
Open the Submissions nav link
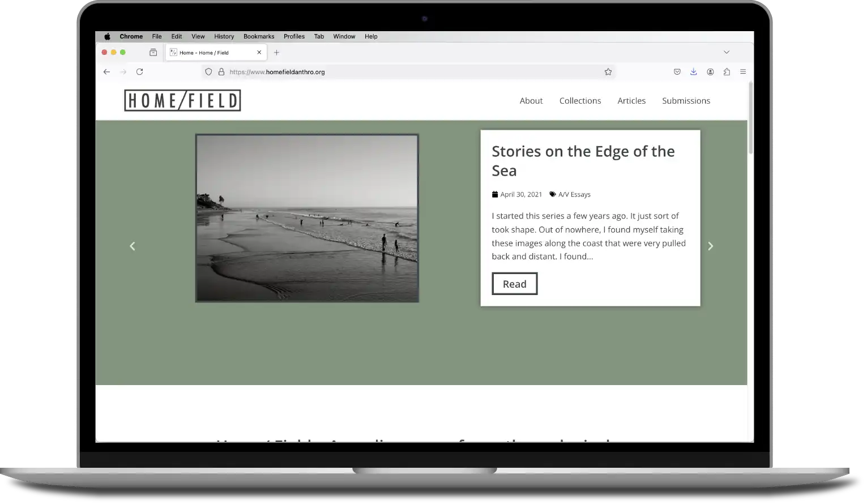coord(686,101)
